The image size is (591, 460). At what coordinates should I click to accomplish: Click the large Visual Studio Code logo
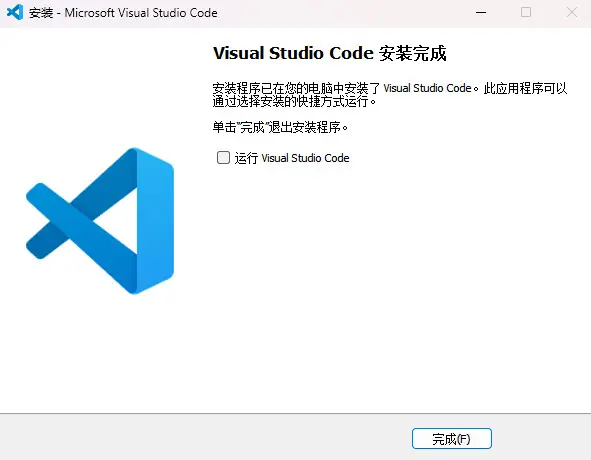tap(100, 221)
